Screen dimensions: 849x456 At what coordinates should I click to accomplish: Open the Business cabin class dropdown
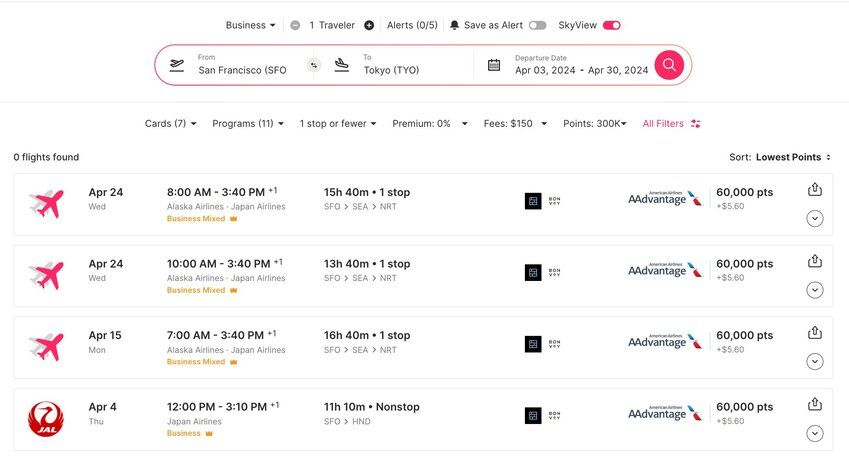251,25
